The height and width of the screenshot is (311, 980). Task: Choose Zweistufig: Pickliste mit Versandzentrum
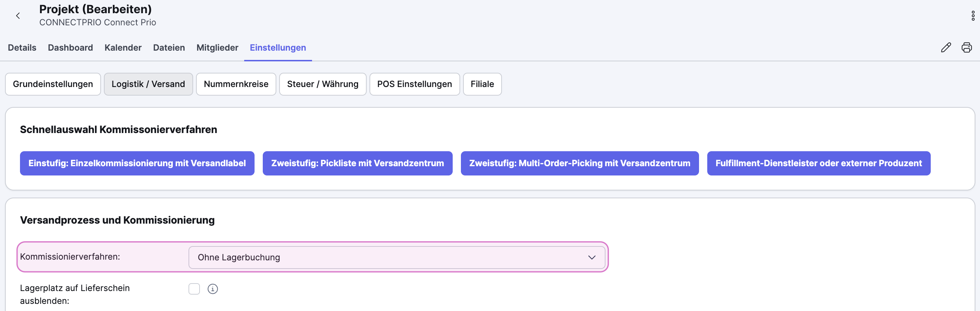[x=357, y=163]
